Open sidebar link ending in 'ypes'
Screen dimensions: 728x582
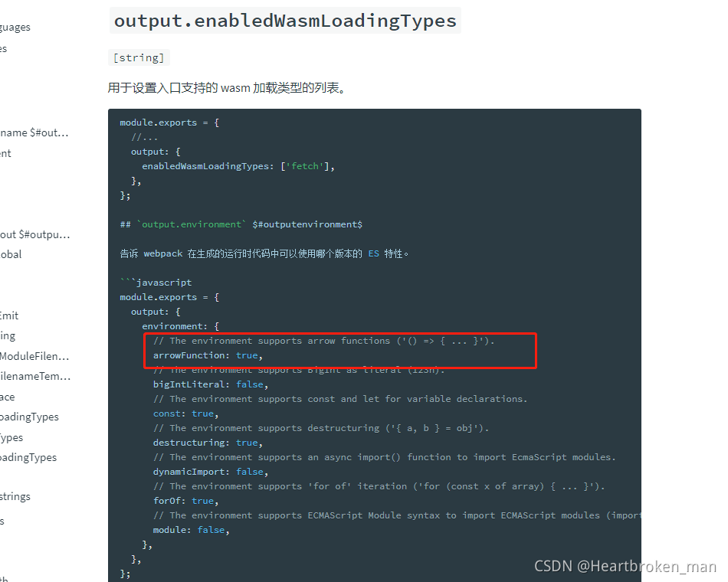[11, 437]
